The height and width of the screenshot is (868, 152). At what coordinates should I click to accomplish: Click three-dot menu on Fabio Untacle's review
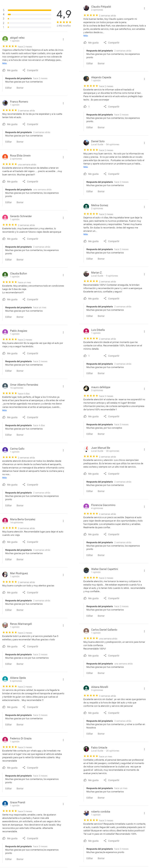point(144,749)
